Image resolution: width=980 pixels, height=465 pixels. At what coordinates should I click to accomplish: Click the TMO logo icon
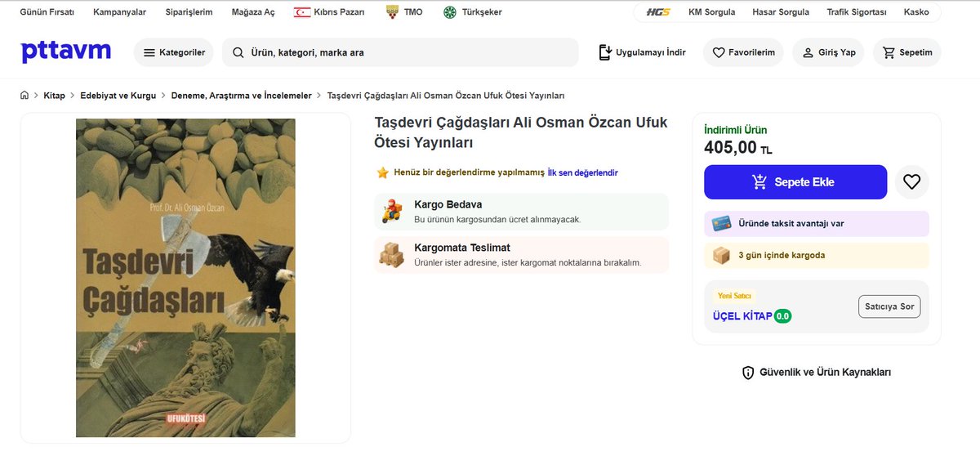(x=393, y=12)
